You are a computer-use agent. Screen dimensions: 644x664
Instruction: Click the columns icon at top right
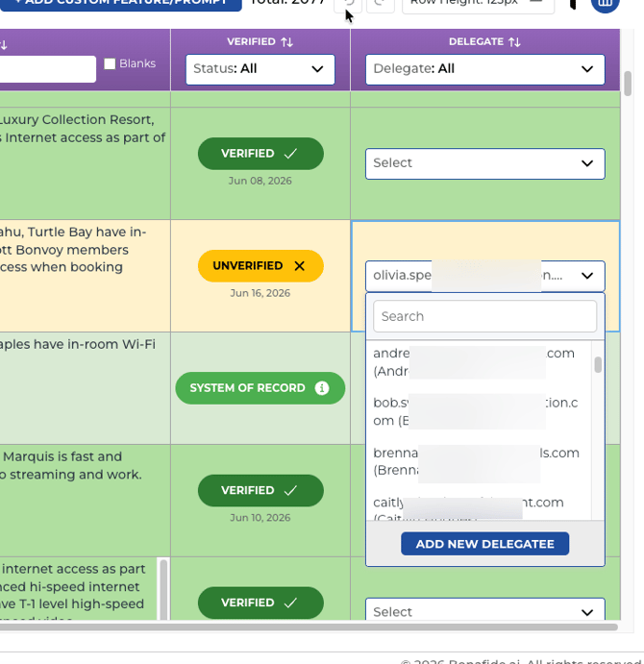[605, 4]
